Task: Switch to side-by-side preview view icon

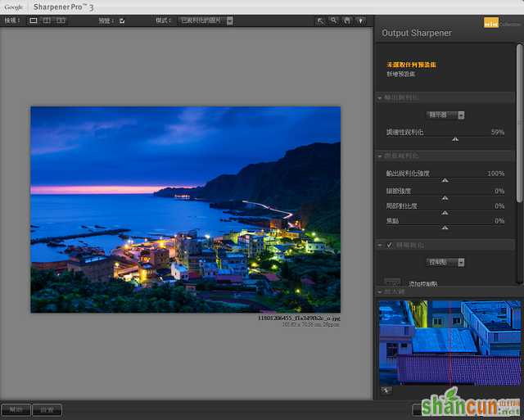Action: pos(61,20)
